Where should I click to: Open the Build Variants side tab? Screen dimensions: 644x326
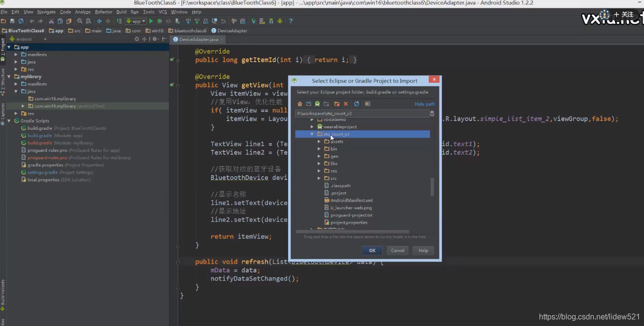pyautogui.click(x=2, y=294)
